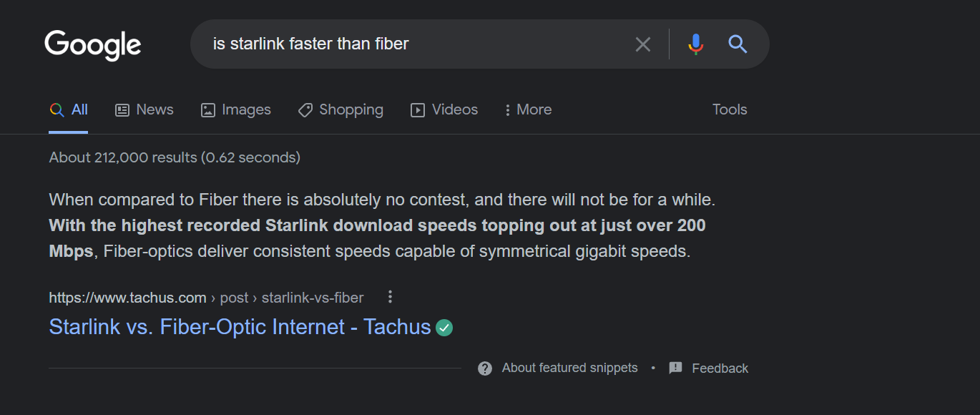Open the Tools filter options
The width and height of the screenshot is (980, 415).
coord(730,109)
